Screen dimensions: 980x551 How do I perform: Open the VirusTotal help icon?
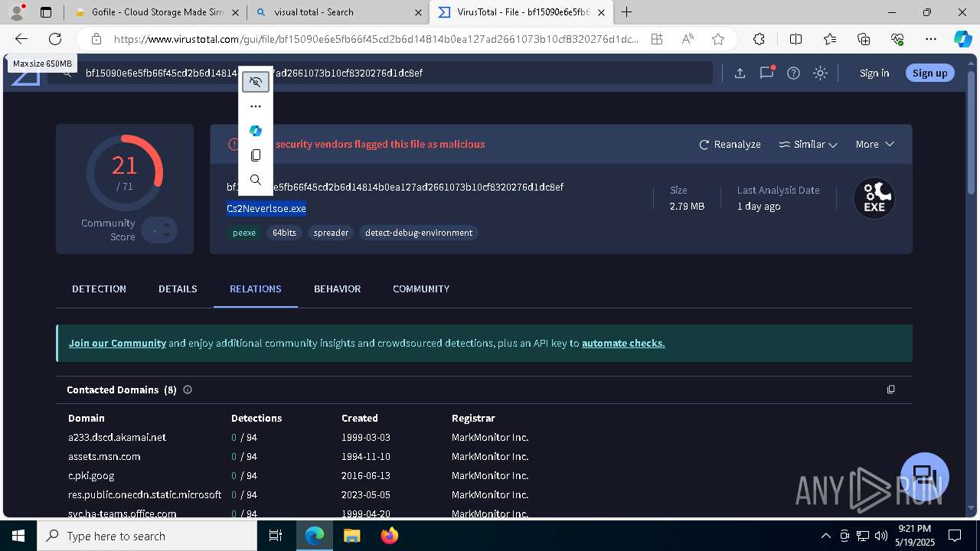pos(794,73)
